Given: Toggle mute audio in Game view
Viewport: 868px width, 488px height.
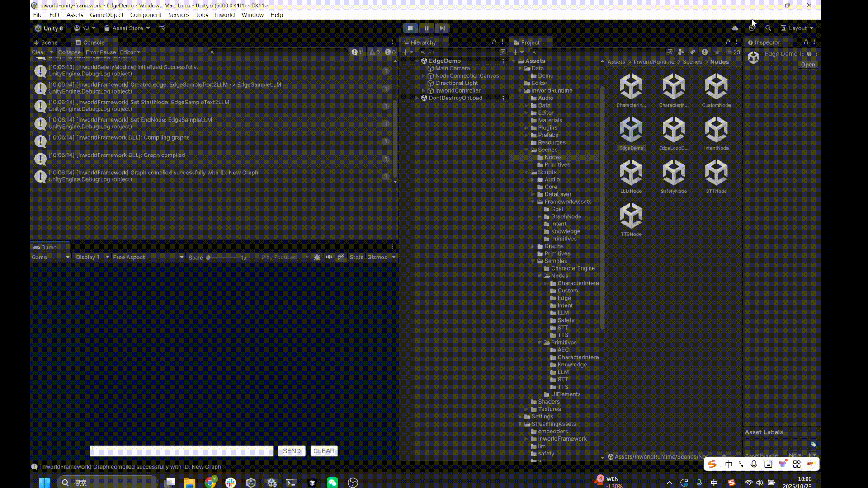Looking at the screenshot, I should (329, 257).
